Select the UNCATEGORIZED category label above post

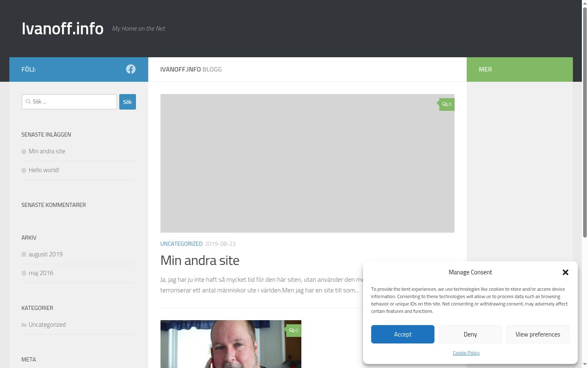point(181,244)
